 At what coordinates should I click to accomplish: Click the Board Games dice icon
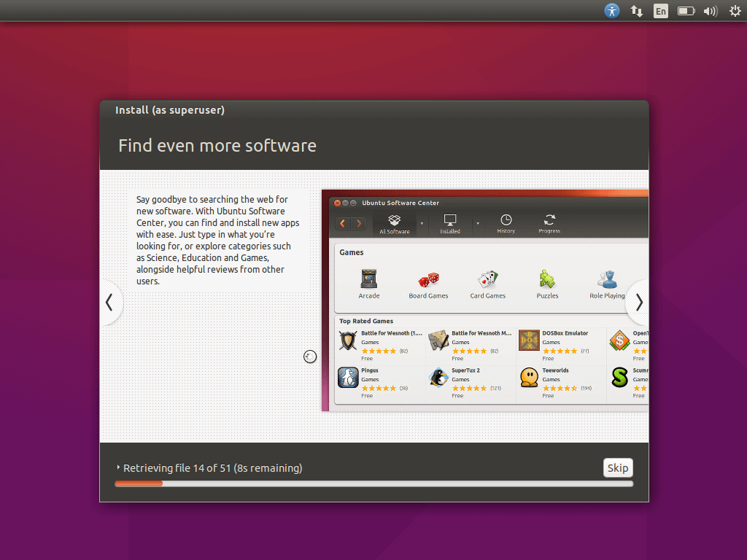click(428, 279)
